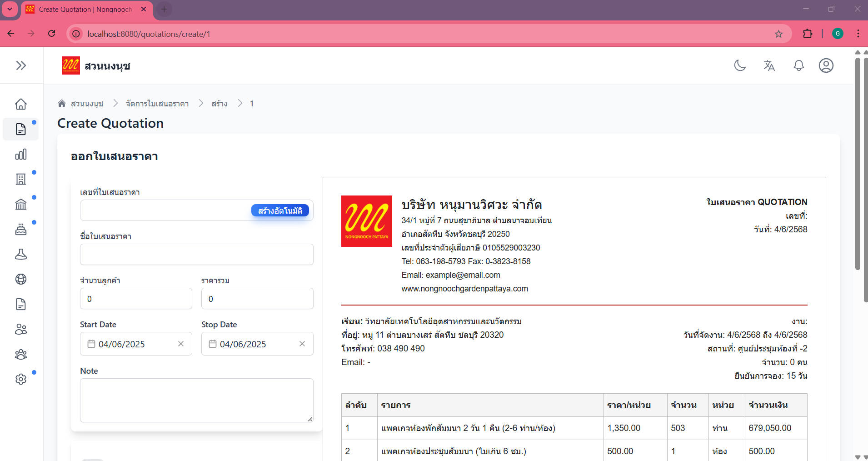Open the Chrome three-dot menu
Screen dimensions: 868x461
pos(858,34)
